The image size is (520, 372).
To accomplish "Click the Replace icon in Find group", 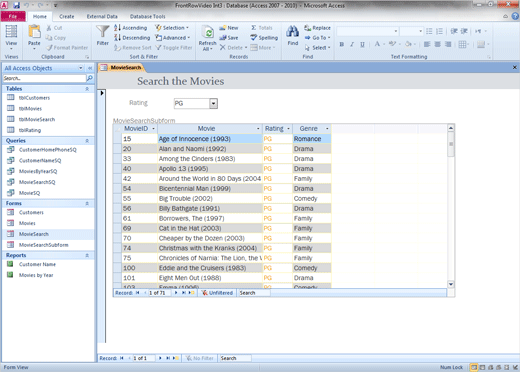I will pos(307,28).
